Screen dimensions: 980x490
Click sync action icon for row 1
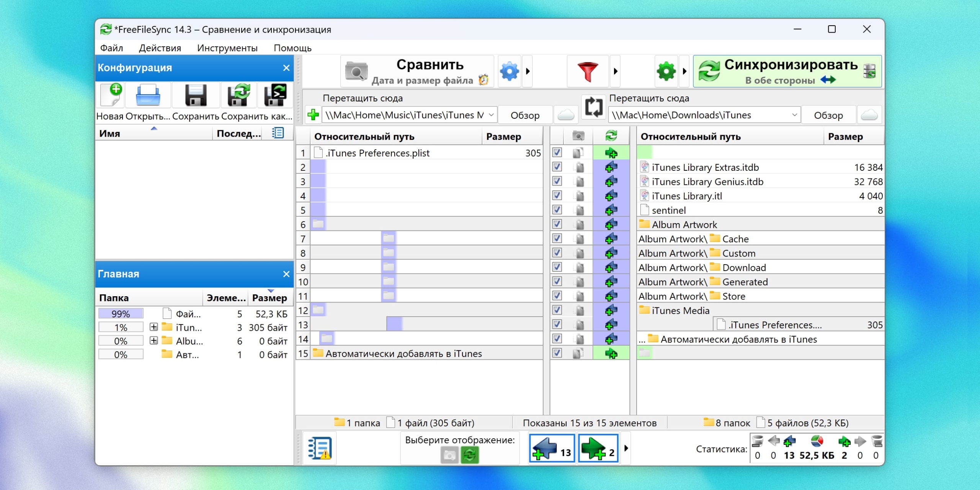(611, 153)
